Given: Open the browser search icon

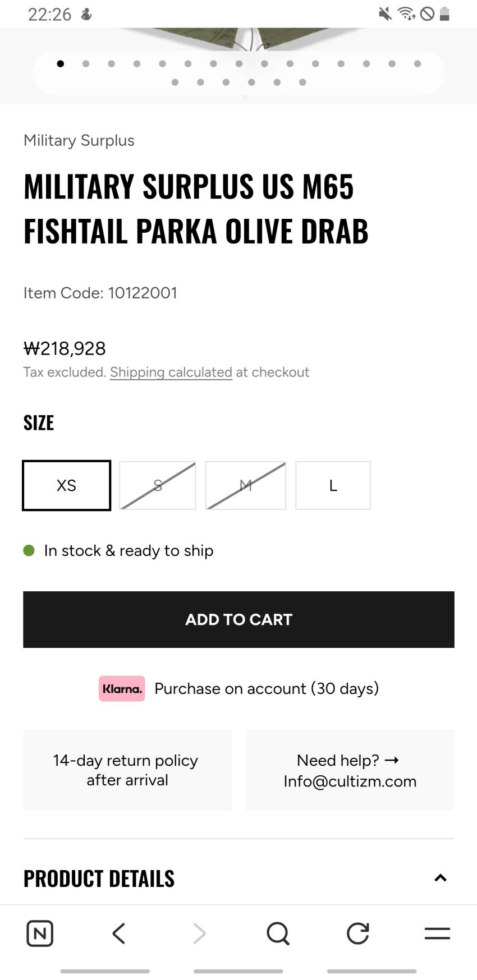Looking at the screenshot, I should point(278,933).
